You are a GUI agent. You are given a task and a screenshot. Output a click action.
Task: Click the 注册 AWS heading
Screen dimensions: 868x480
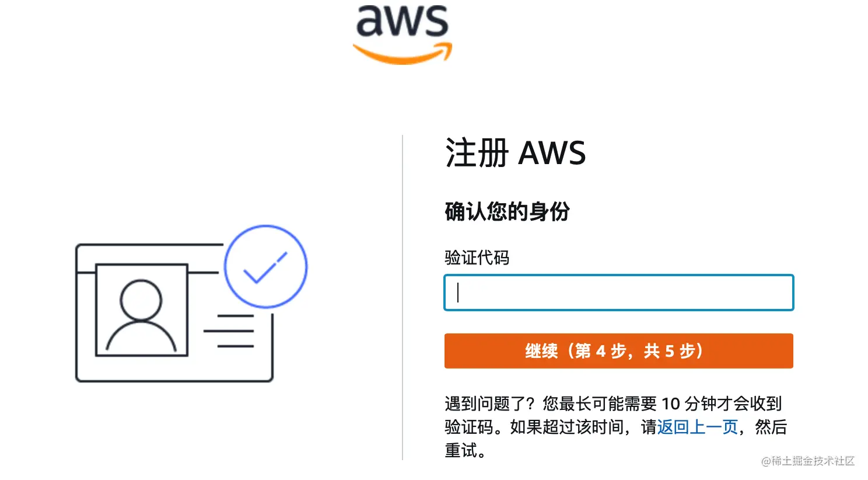click(x=516, y=154)
